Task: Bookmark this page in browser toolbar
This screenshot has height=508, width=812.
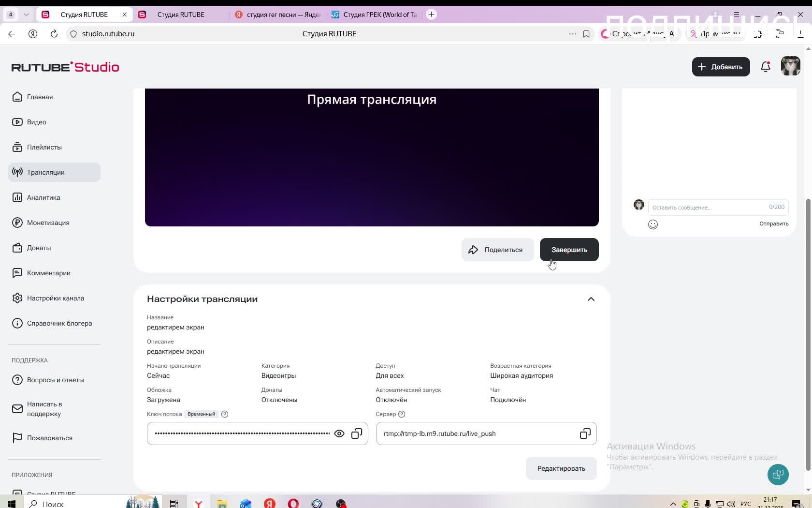Action: coord(586,34)
